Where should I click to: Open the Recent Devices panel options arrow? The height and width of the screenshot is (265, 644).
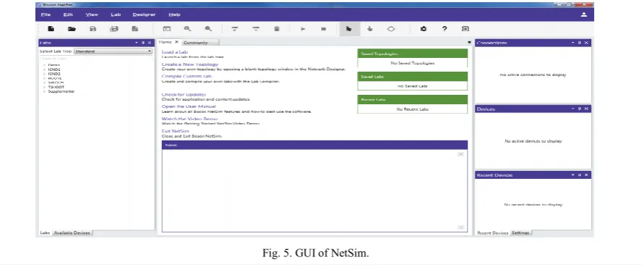pos(572,175)
